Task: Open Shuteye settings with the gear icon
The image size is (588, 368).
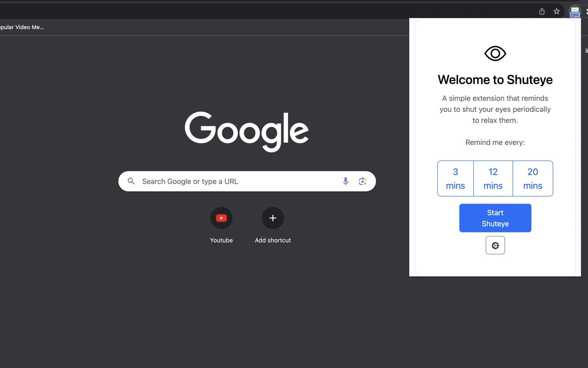Action: pos(495,245)
